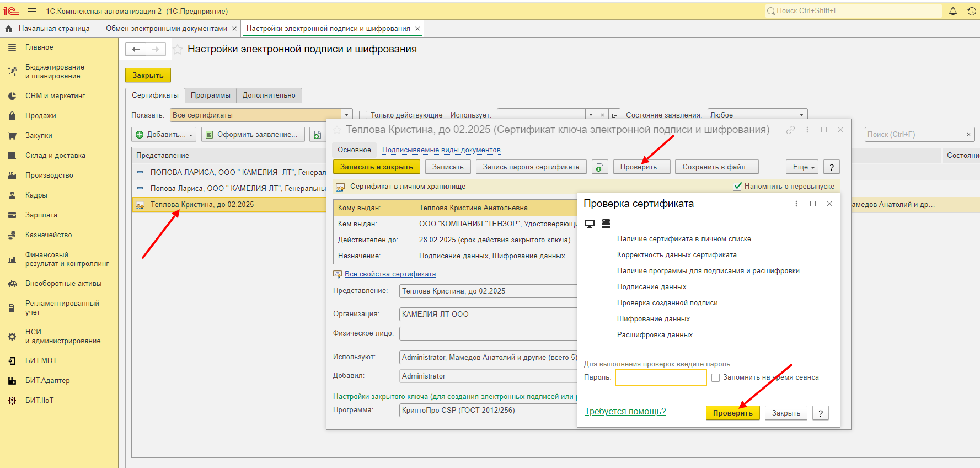Switch to the Программы tab
The width and height of the screenshot is (980, 468).
coord(210,95)
